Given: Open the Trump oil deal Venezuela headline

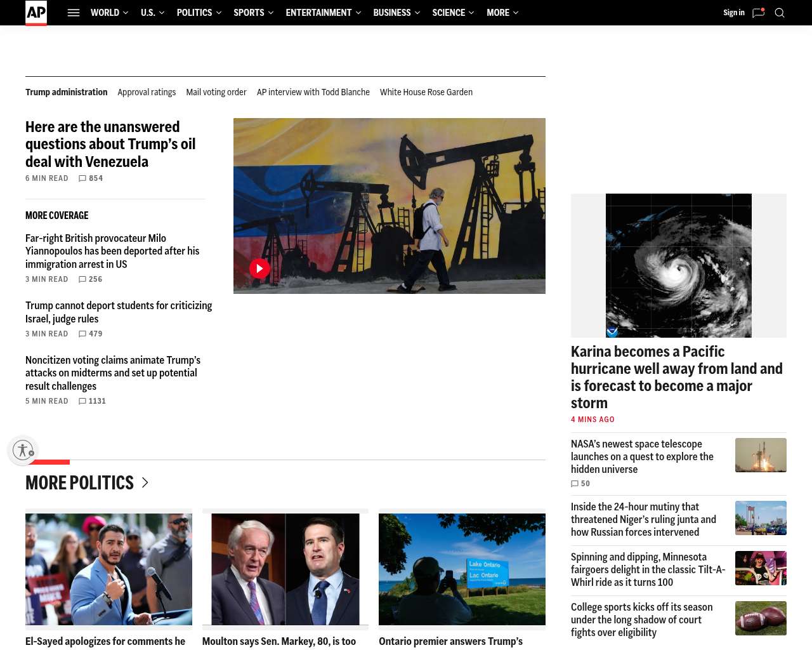Looking at the screenshot, I should tap(110, 144).
